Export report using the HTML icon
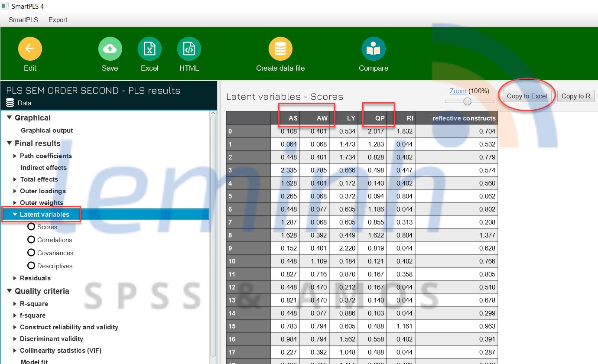 click(x=189, y=49)
